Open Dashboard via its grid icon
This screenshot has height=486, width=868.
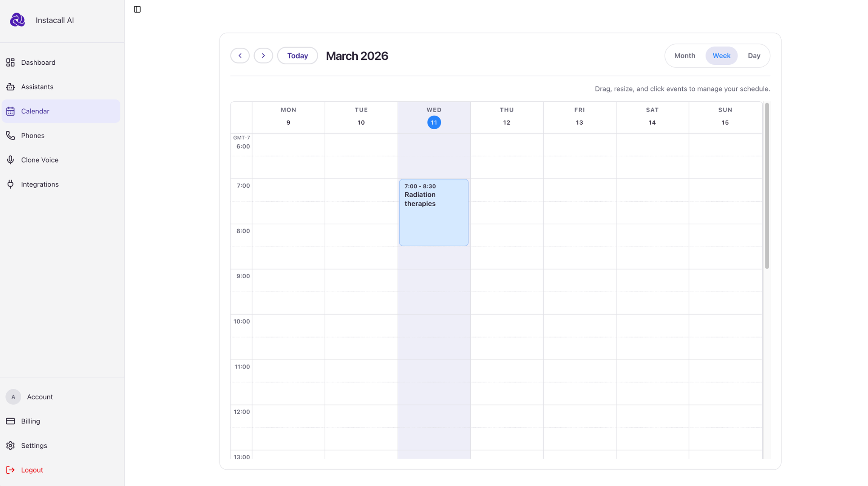click(10, 63)
